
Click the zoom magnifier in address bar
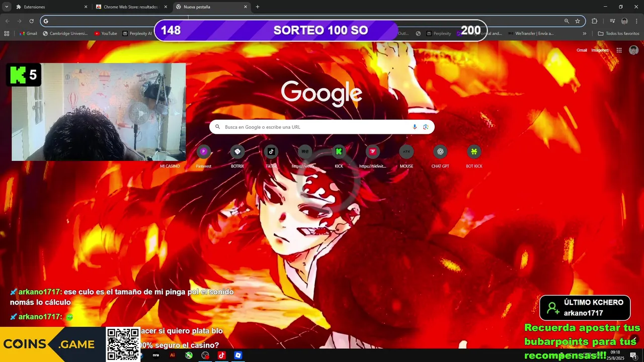point(567,21)
